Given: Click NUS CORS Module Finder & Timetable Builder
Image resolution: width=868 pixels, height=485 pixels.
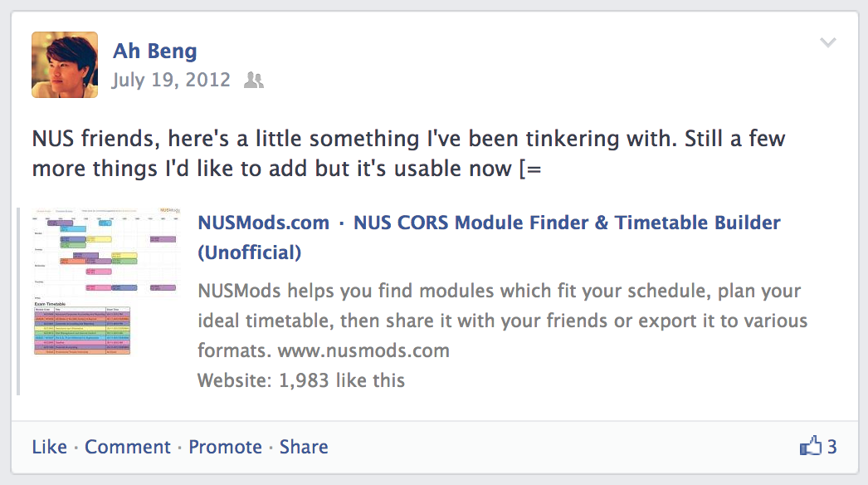Looking at the screenshot, I should pos(567,223).
